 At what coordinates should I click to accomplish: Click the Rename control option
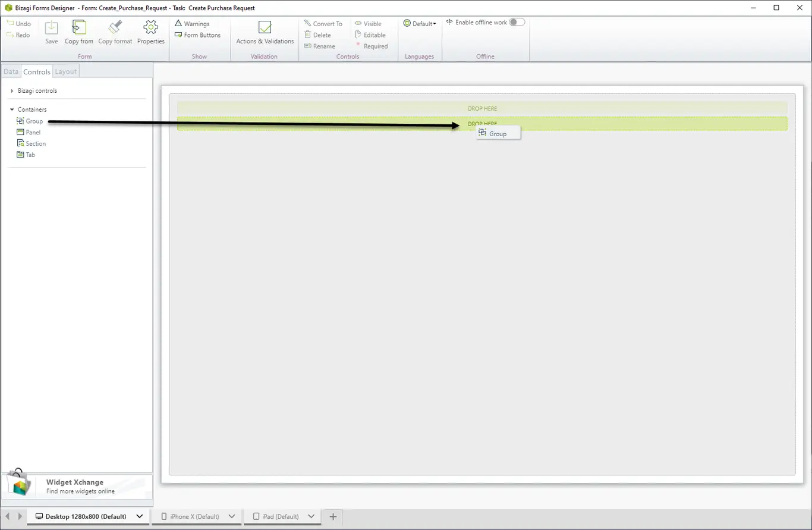pos(320,46)
